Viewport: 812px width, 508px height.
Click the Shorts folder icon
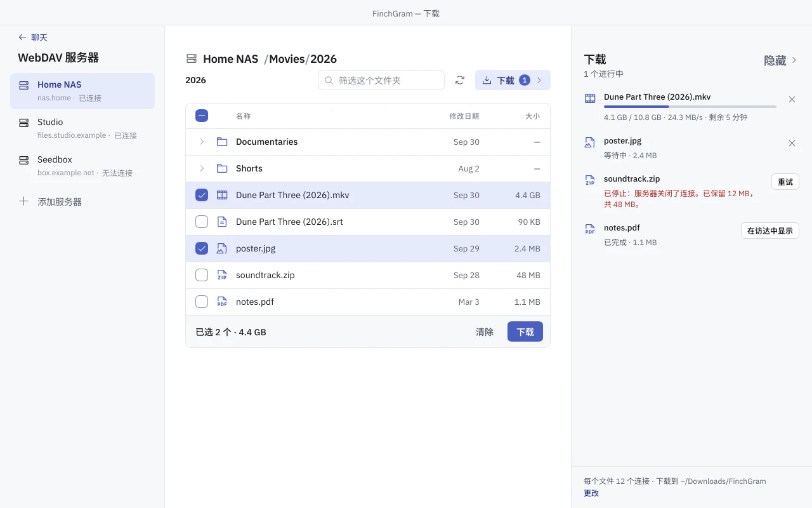[222, 168]
